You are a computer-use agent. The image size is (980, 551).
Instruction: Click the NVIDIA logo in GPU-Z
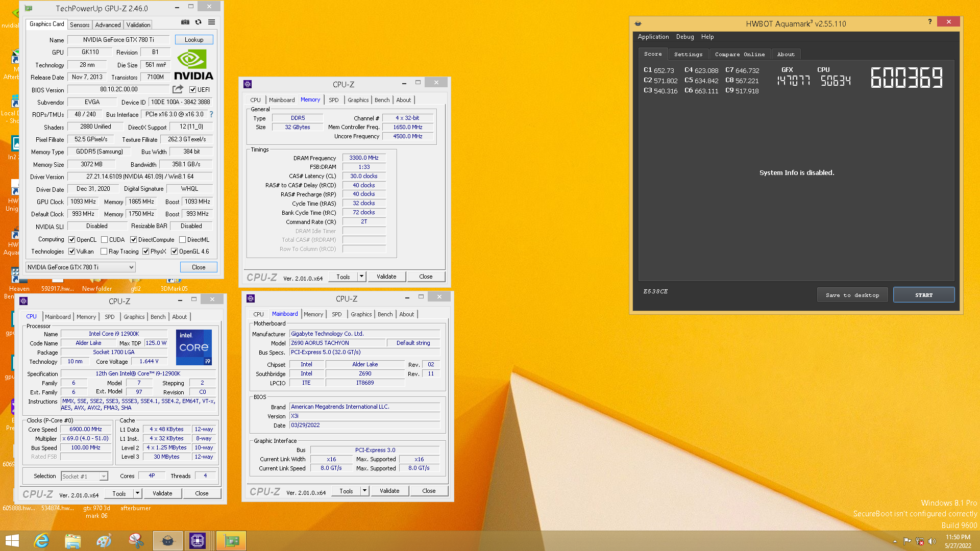193,65
